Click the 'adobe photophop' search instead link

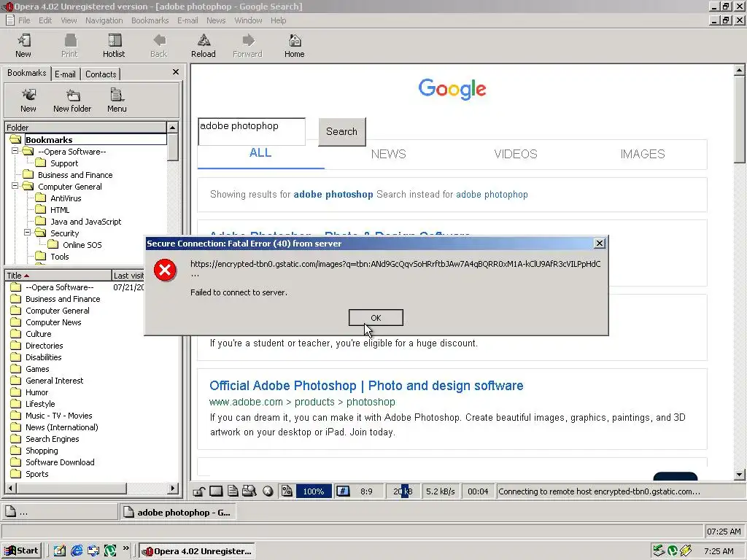point(492,194)
